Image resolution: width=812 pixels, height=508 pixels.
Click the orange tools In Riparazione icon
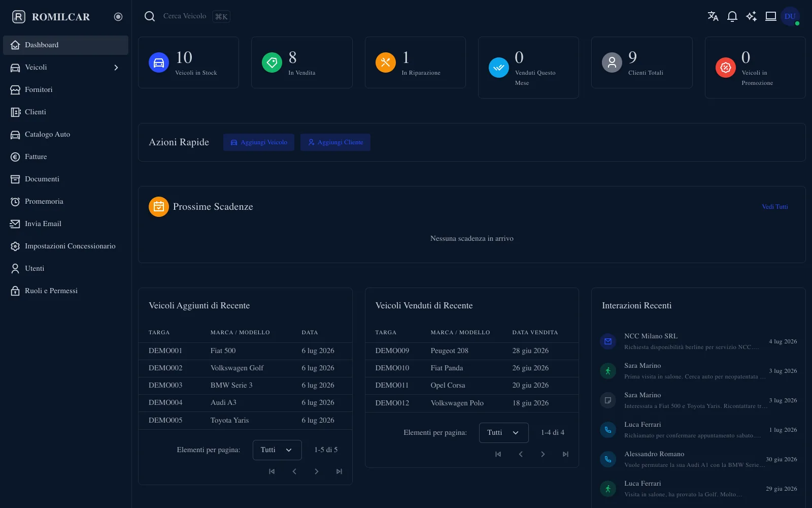coord(386,62)
